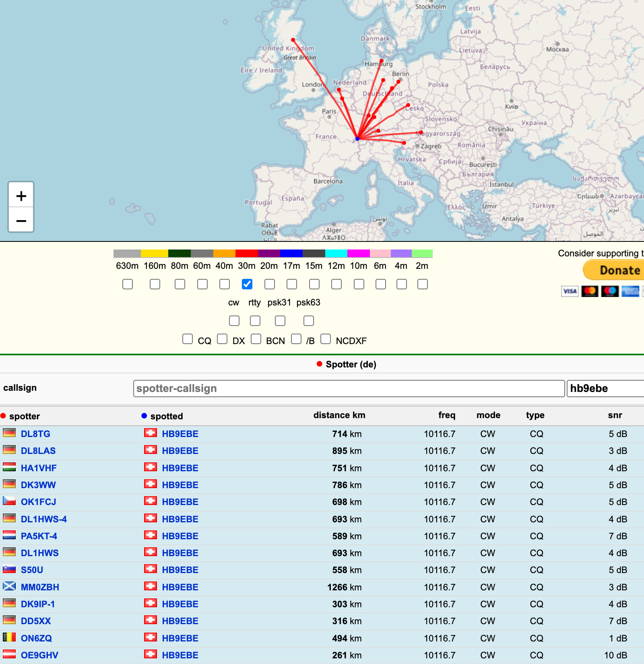The image size is (644, 664).
Task: Open the OE9GHV spotter link
Action: click(x=39, y=655)
